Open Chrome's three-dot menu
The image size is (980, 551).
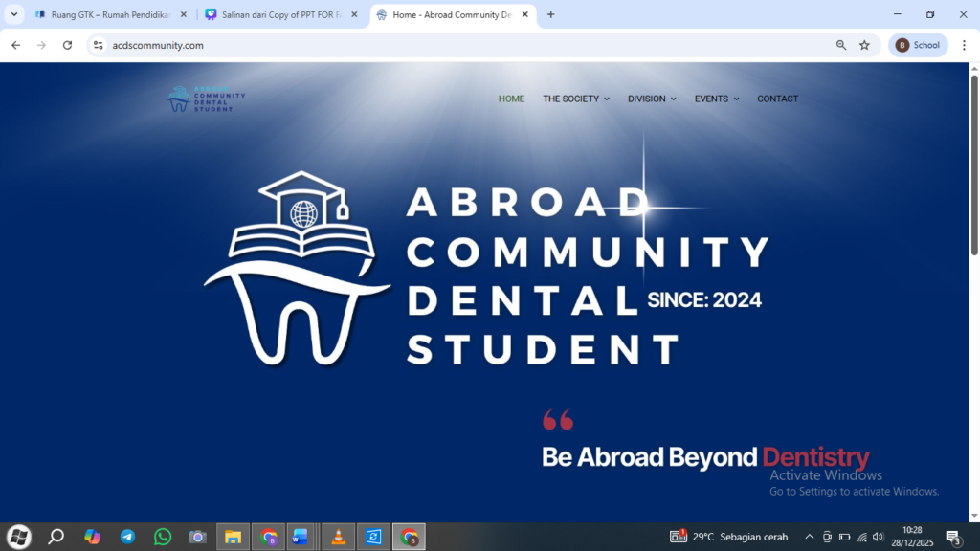pyautogui.click(x=963, y=45)
